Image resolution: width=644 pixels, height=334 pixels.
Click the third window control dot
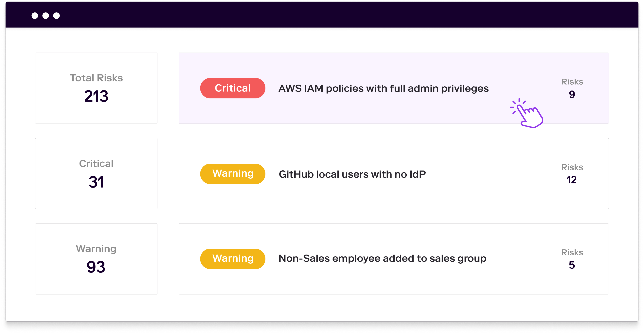57,16
